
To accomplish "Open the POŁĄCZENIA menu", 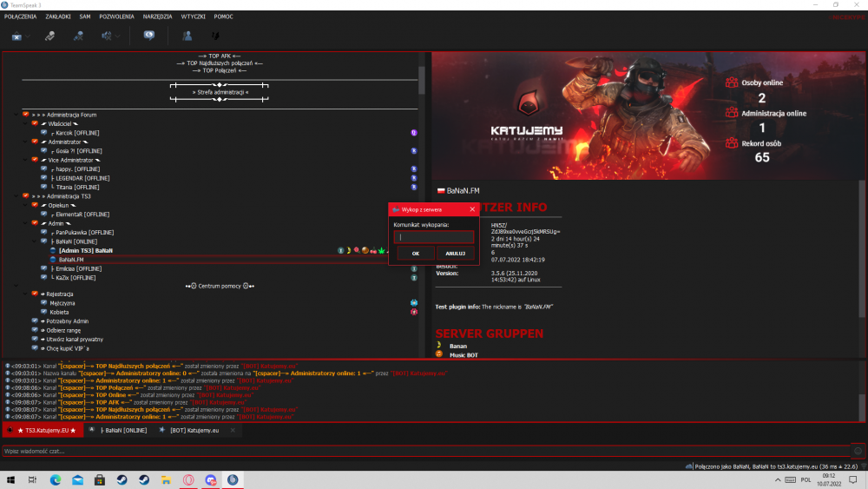I will (x=21, y=17).
